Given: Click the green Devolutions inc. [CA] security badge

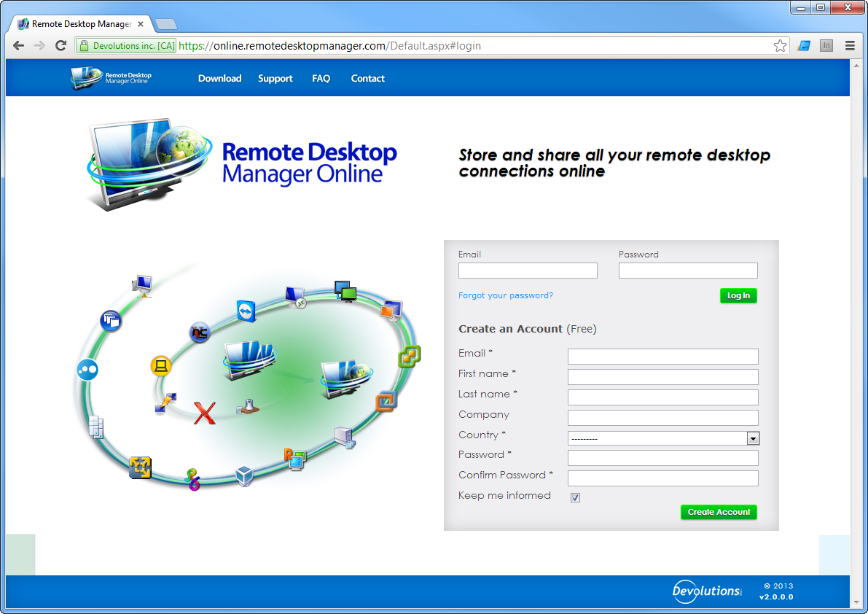Looking at the screenshot, I should pyautogui.click(x=126, y=46).
